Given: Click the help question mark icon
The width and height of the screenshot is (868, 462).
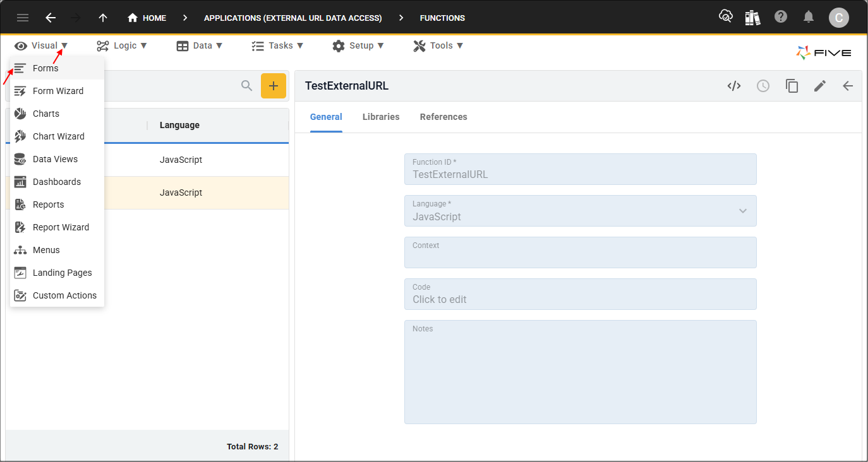Looking at the screenshot, I should click(781, 18).
